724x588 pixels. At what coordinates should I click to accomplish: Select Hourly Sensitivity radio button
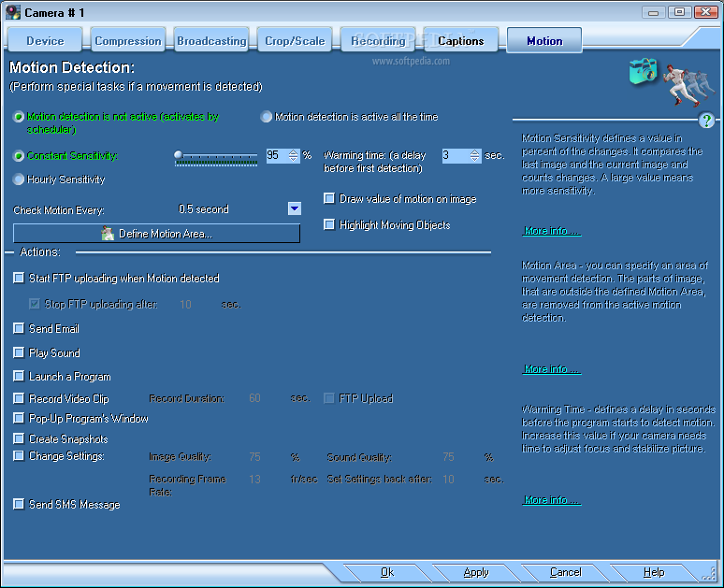19,179
